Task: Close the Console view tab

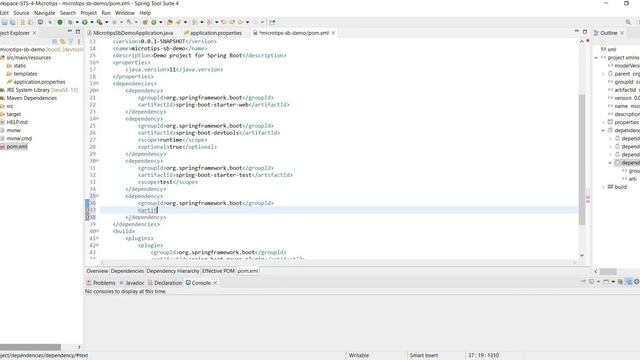Action: [216, 283]
